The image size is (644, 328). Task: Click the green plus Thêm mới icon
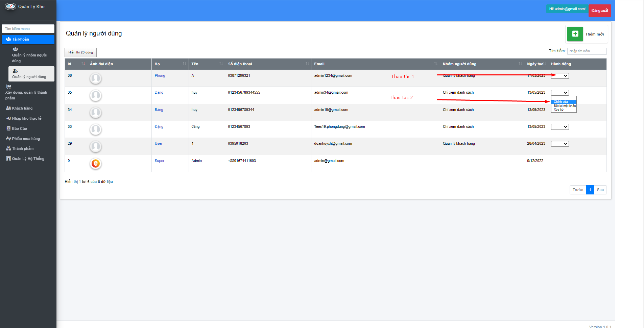coord(575,34)
